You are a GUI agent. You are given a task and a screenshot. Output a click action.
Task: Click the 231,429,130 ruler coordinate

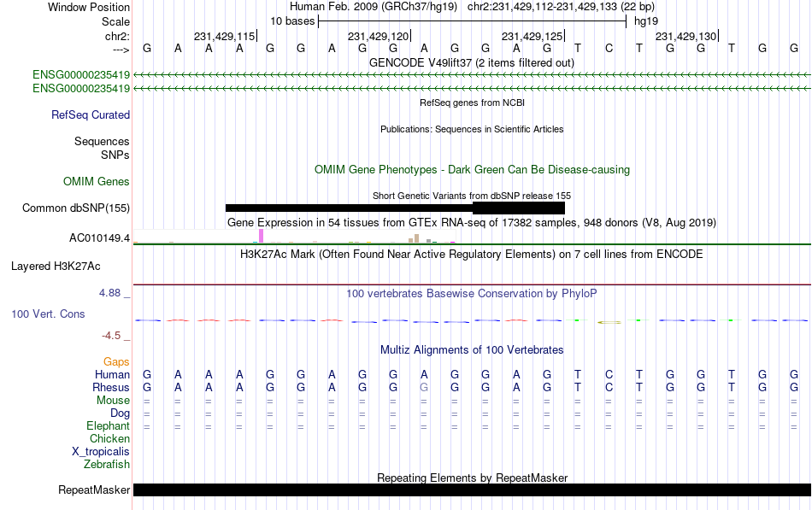coord(685,36)
